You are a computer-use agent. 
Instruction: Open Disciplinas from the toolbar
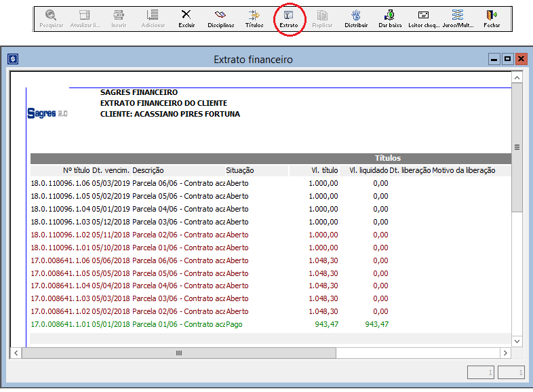(x=220, y=18)
